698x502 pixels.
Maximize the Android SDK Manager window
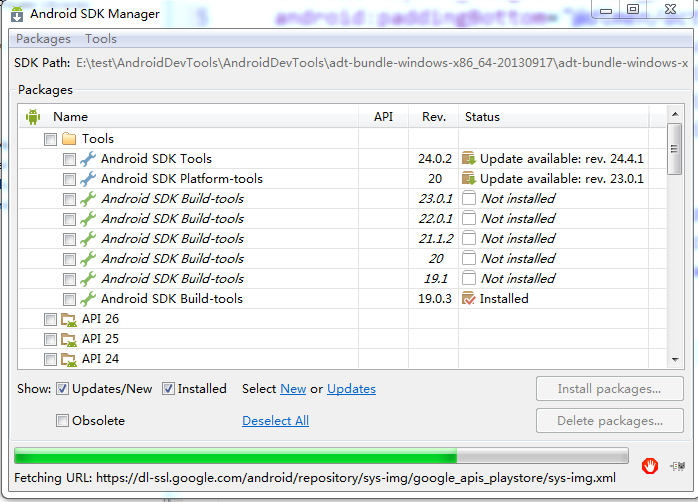click(x=633, y=9)
